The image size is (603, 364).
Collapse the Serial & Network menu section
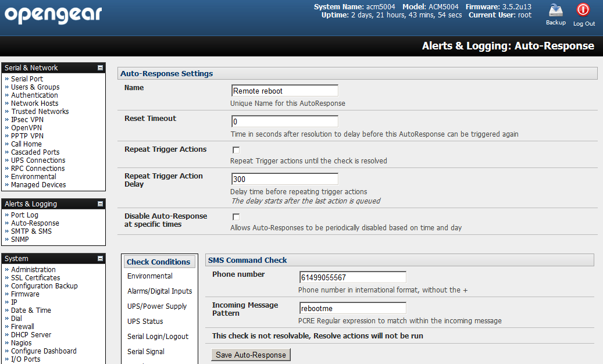tap(100, 68)
